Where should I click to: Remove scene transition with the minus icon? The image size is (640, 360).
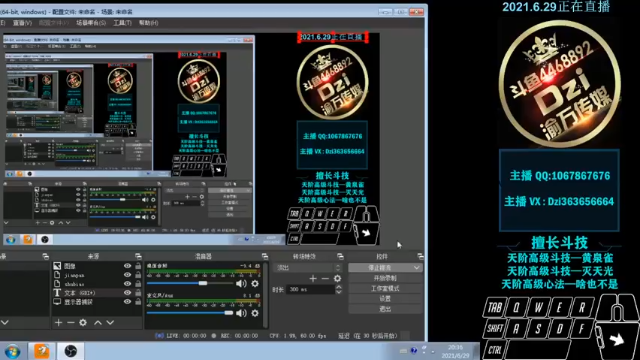[x=325, y=278]
